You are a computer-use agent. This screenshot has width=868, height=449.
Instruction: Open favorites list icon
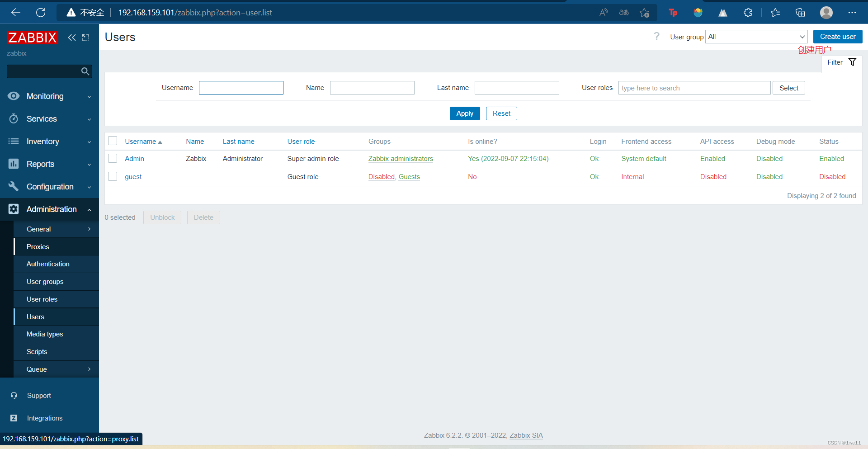pyautogui.click(x=775, y=13)
